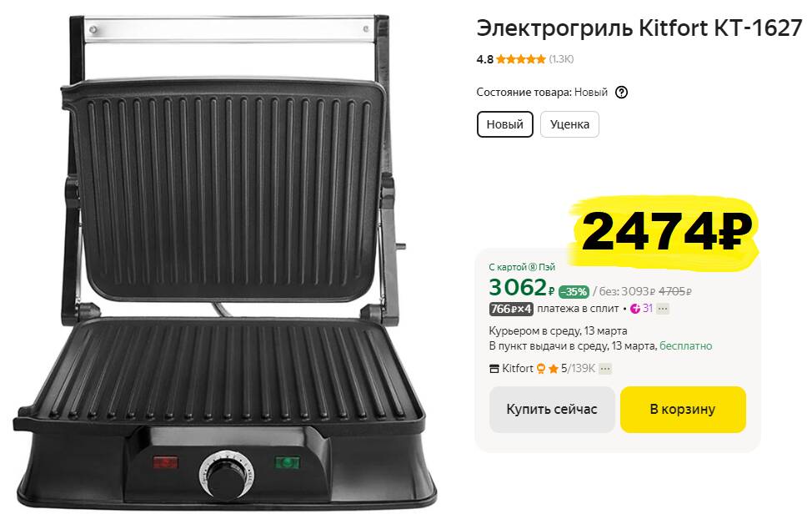Open the electric grill product photo

pos(225,262)
